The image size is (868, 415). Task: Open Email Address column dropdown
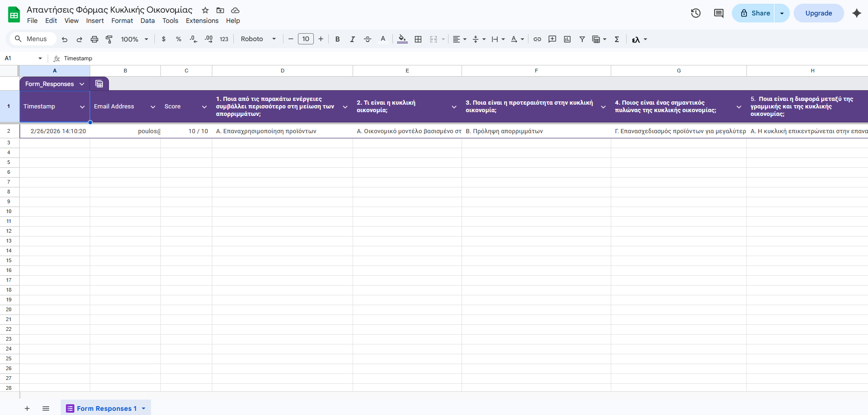coord(153,107)
